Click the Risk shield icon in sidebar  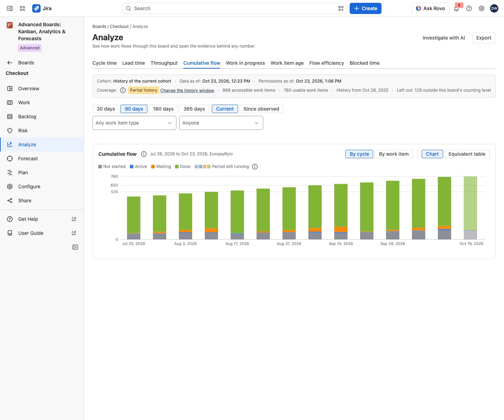coord(10,131)
